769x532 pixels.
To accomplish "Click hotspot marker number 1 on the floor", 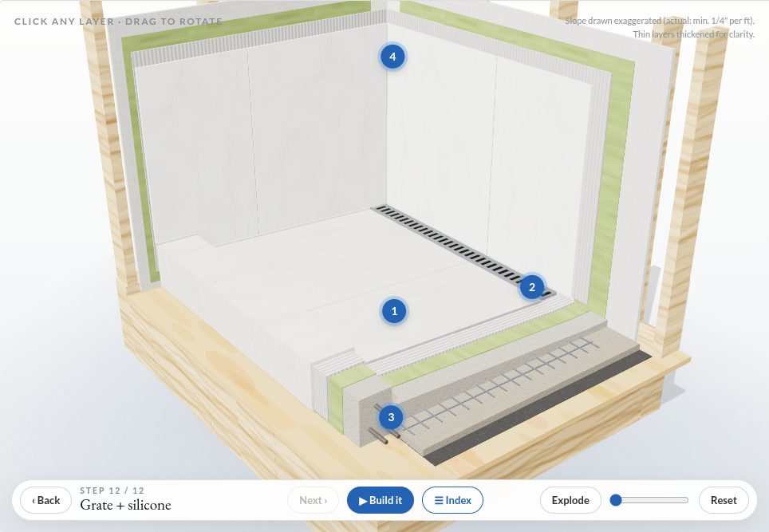I will click(394, 311).
